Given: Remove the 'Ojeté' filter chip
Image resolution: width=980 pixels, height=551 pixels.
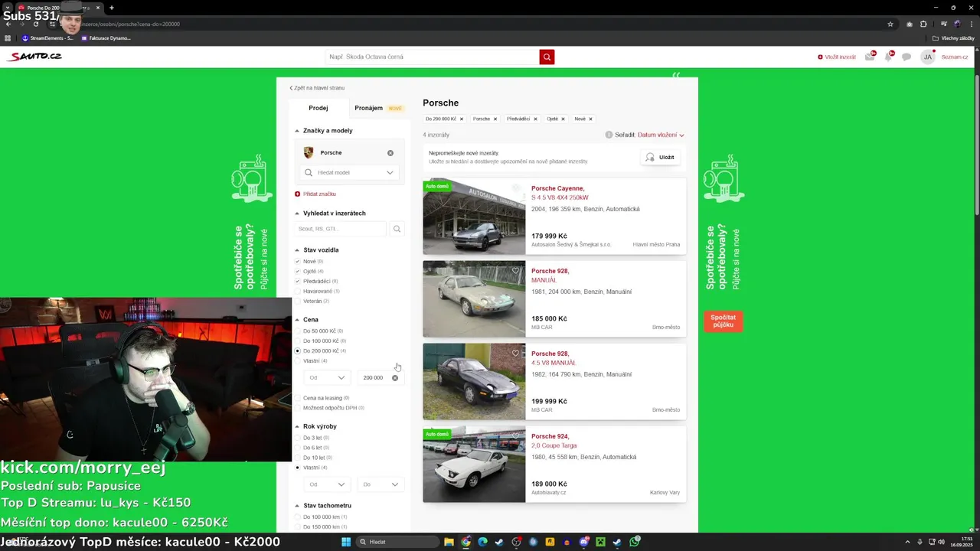Looking at the screenshot, I should pyautogui.click(x=563, y=119).
